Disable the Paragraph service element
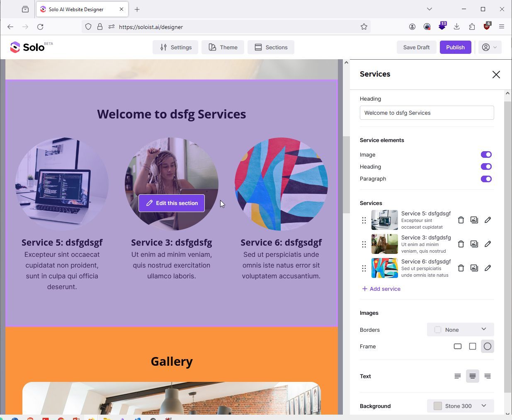This screenshot has height=420, width=512. (486, 179)
